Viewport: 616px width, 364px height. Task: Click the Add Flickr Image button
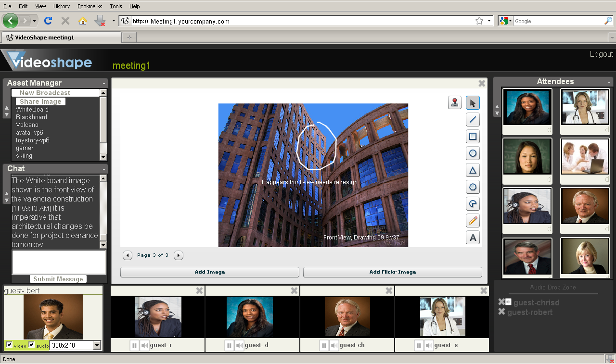click(x=392, y=272)
